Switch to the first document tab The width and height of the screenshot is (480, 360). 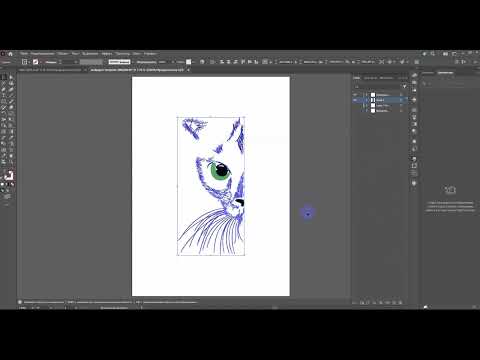click(50, 70)
